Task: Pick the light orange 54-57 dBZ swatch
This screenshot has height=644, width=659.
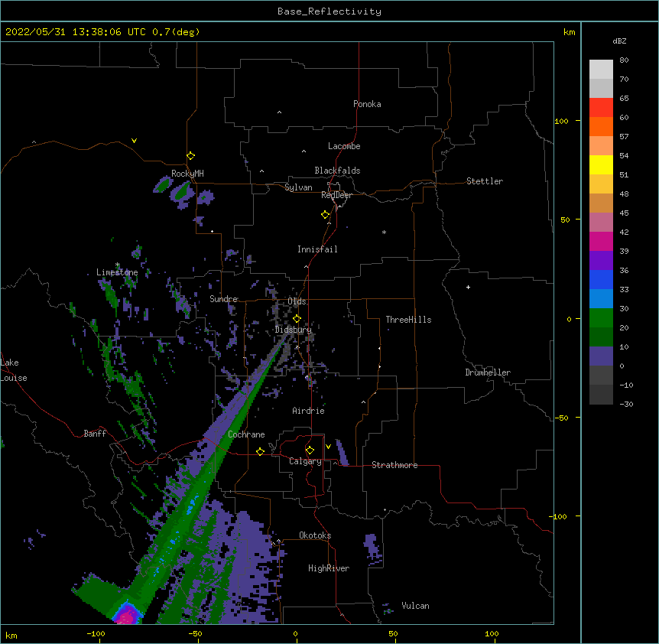Action: pyautogui.click(x=601, y=146)
